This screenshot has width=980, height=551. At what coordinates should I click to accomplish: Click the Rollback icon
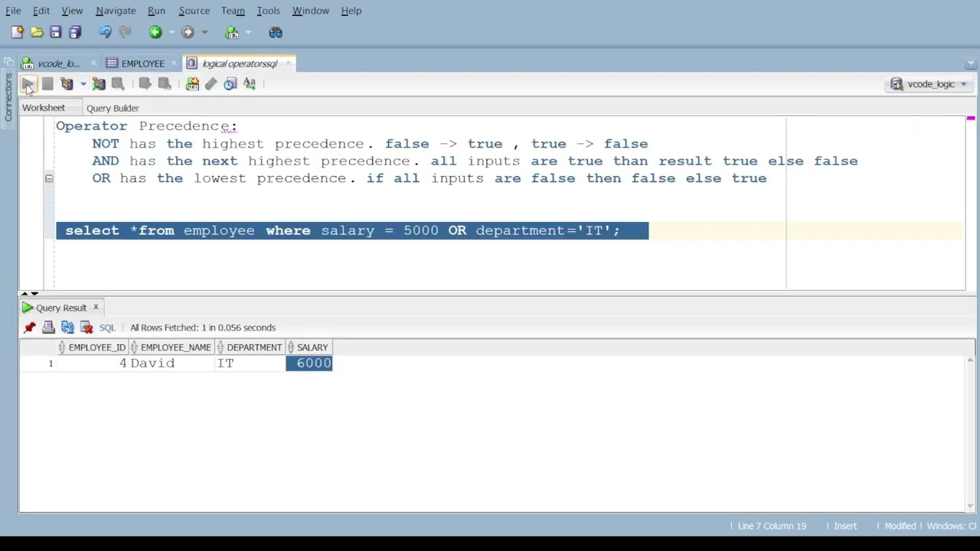click(x=164, y=83)
